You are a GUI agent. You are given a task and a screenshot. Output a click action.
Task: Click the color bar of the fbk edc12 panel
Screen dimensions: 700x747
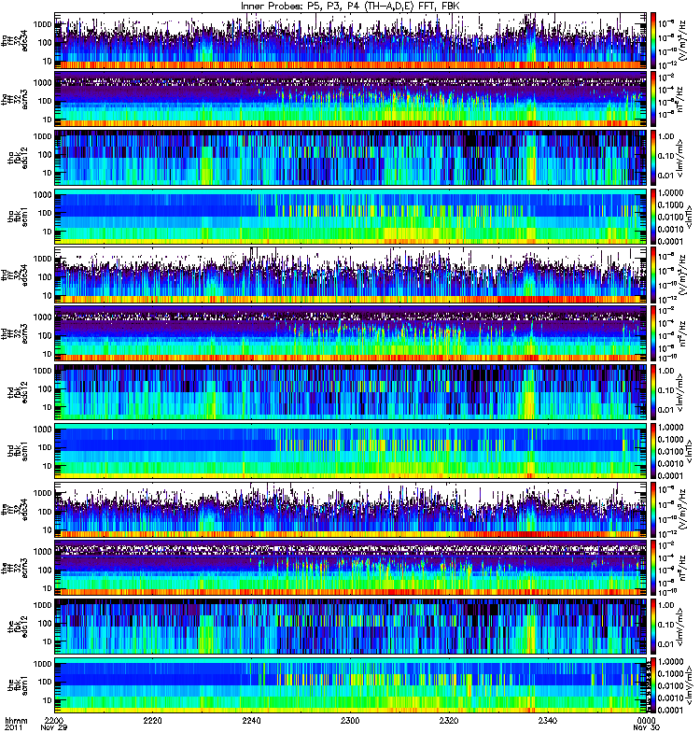click(x=652, y=627)
